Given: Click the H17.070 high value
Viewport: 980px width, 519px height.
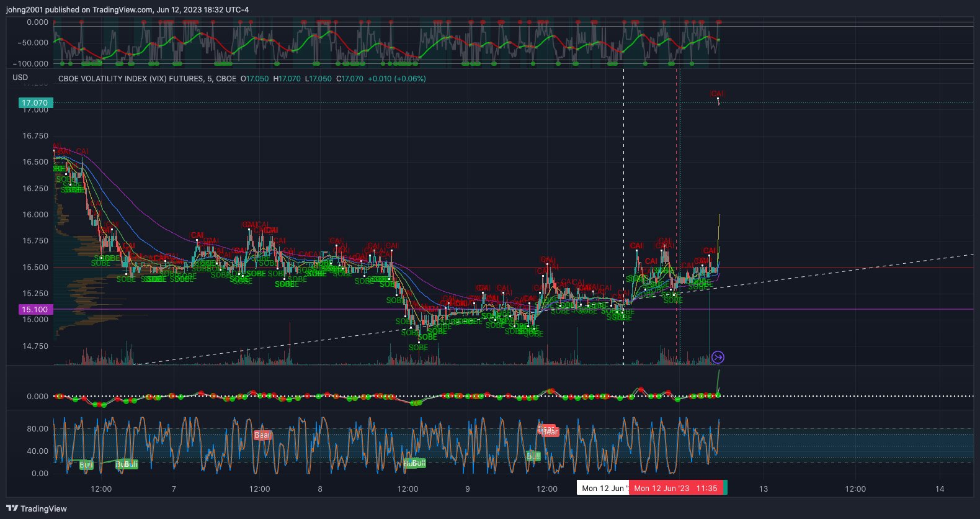Looking at the screenshot, I should pos(287,79).
